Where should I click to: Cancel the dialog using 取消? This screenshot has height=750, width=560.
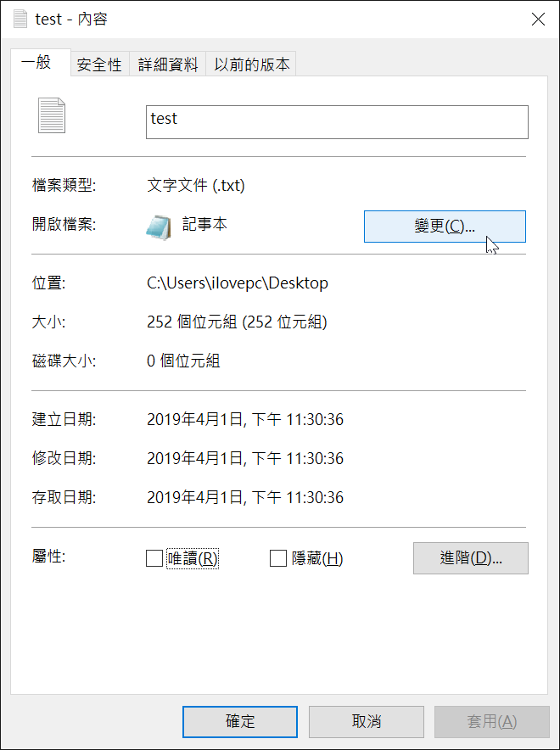(x=367, y=721)
